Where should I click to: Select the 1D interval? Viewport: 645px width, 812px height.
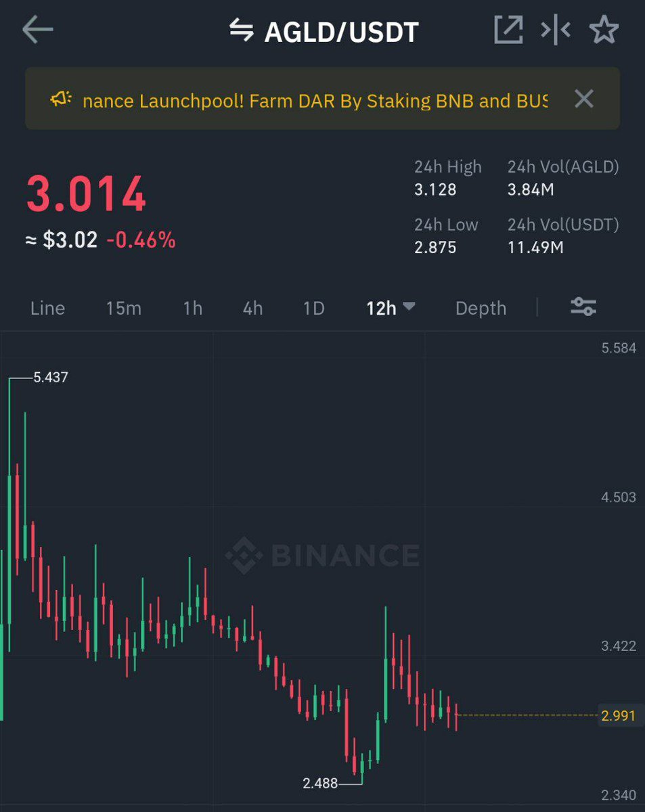point(313,309)
